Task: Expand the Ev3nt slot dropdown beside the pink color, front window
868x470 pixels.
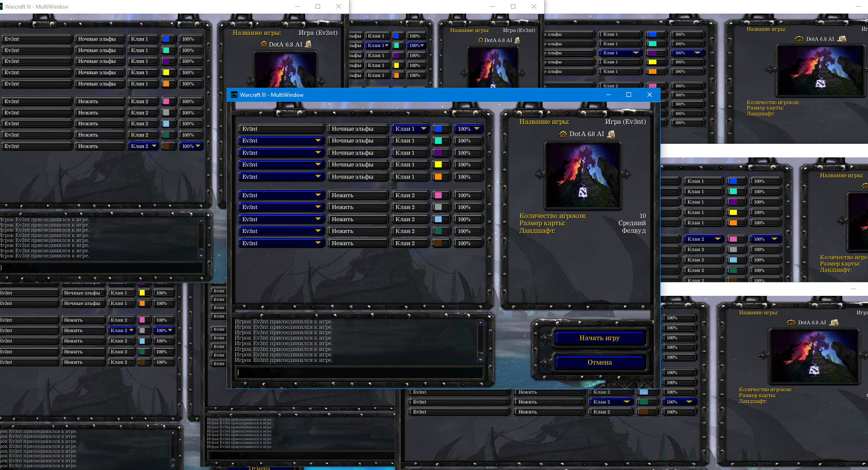Action: pos(281,195)
